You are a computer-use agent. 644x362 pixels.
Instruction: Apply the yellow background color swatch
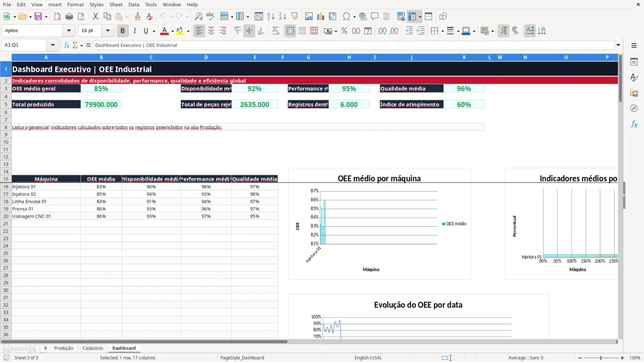pyautogui.click(x=180, y=31)
